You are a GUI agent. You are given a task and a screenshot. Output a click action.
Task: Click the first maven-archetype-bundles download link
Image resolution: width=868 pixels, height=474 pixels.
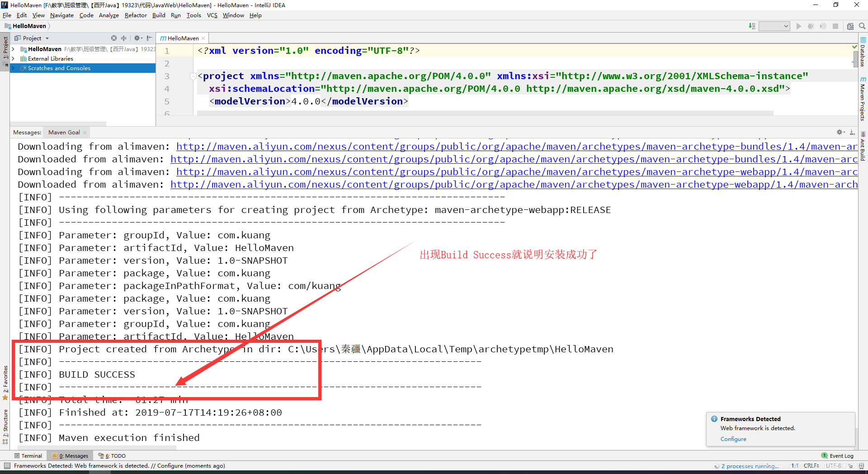coord(516,147)
